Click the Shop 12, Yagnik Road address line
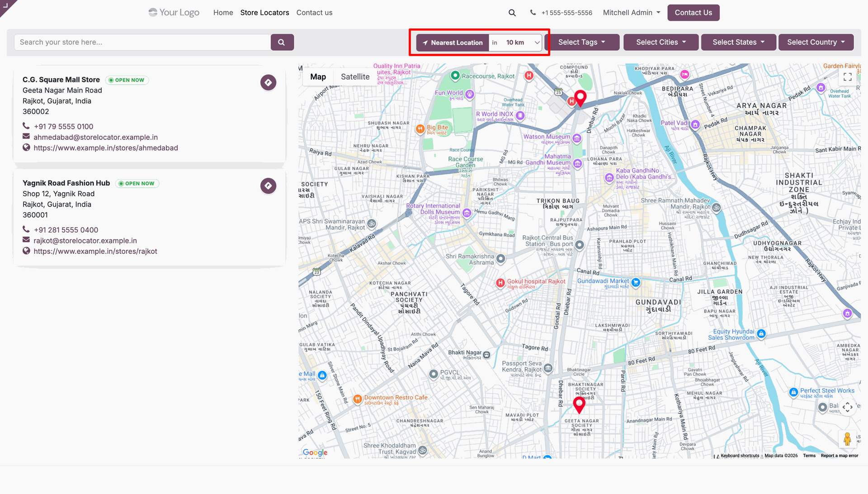The height and width of the screenshot is (494, 868). click(x=59, y=194)
